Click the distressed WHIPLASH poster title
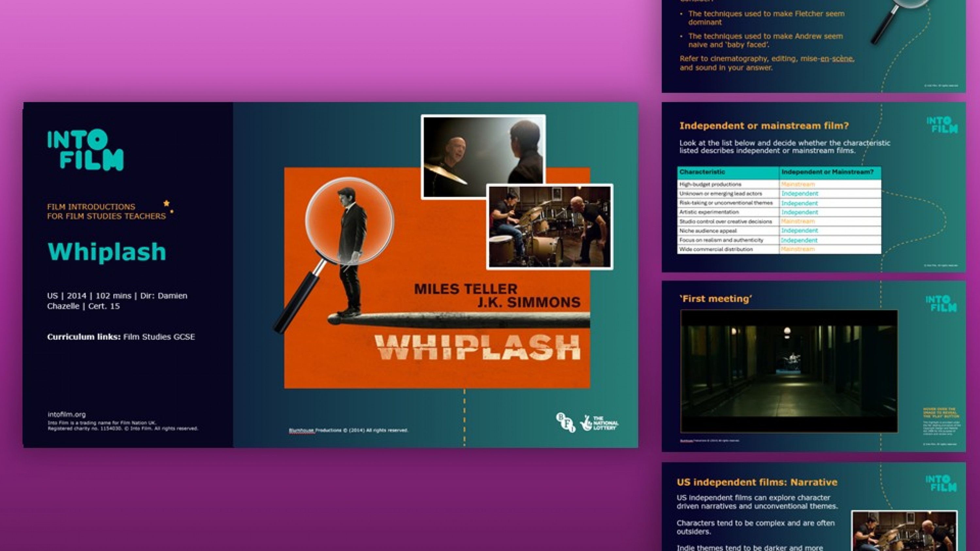 pyautogui.click(x=478, y=347)
